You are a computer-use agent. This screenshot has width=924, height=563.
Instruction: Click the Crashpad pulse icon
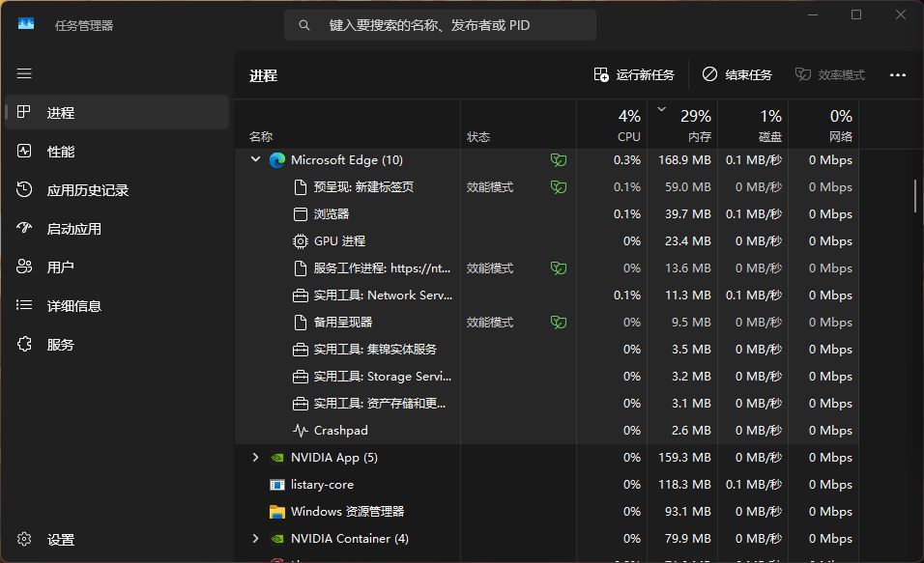coord(300,431)
